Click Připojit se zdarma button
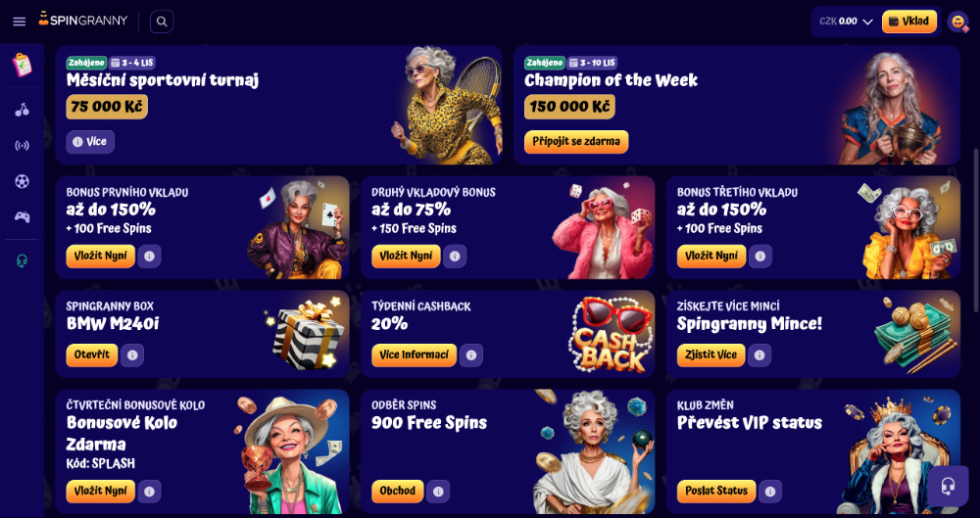 576,142
